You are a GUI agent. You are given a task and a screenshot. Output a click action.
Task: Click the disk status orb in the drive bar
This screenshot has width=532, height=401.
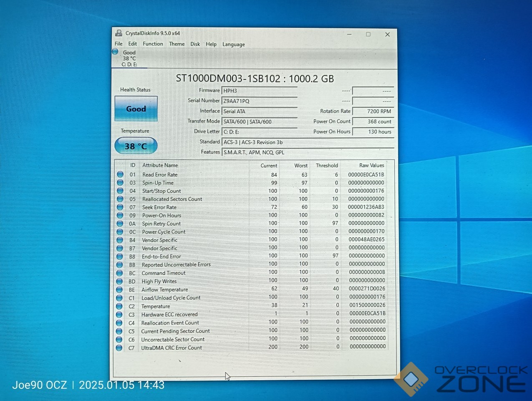[x=116, y=52]
